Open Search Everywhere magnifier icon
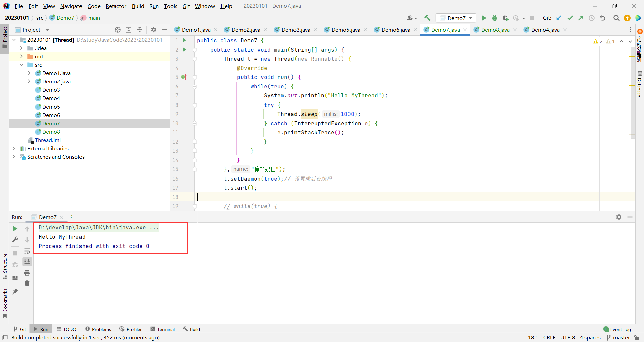 tap(616, 18)
